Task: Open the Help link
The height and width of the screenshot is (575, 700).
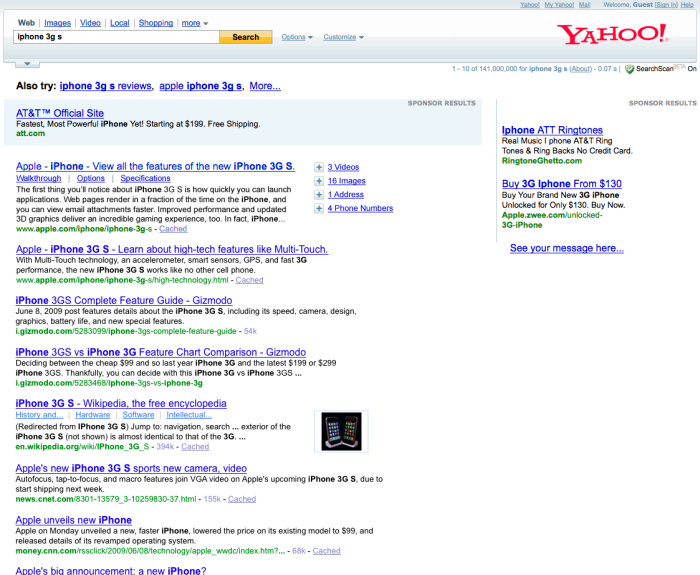Action: [x=687, y=5]
